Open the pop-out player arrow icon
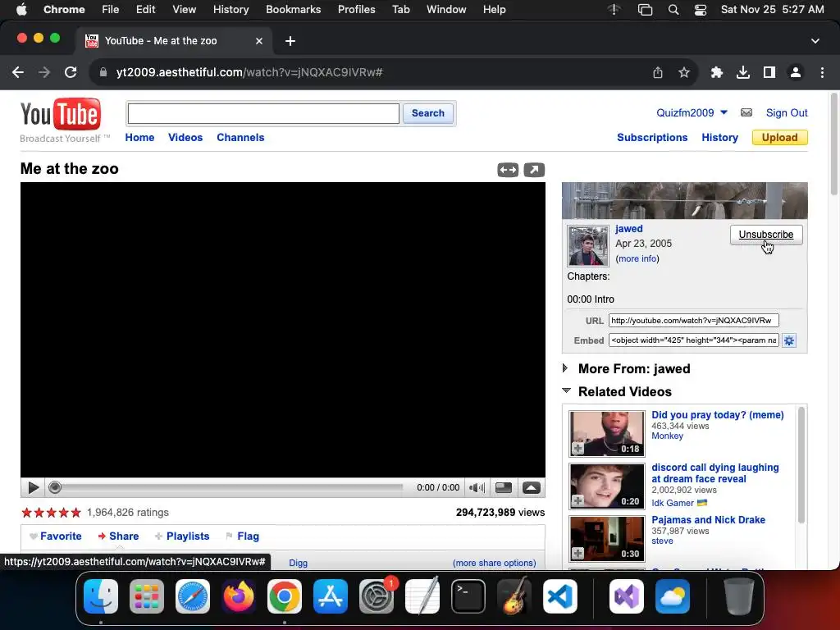Viewport: 840px width, 630px height. tap(534, 170)
